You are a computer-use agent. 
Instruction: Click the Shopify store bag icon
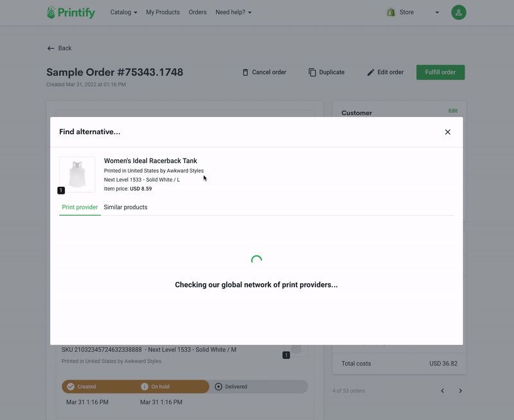coord(391,12)
